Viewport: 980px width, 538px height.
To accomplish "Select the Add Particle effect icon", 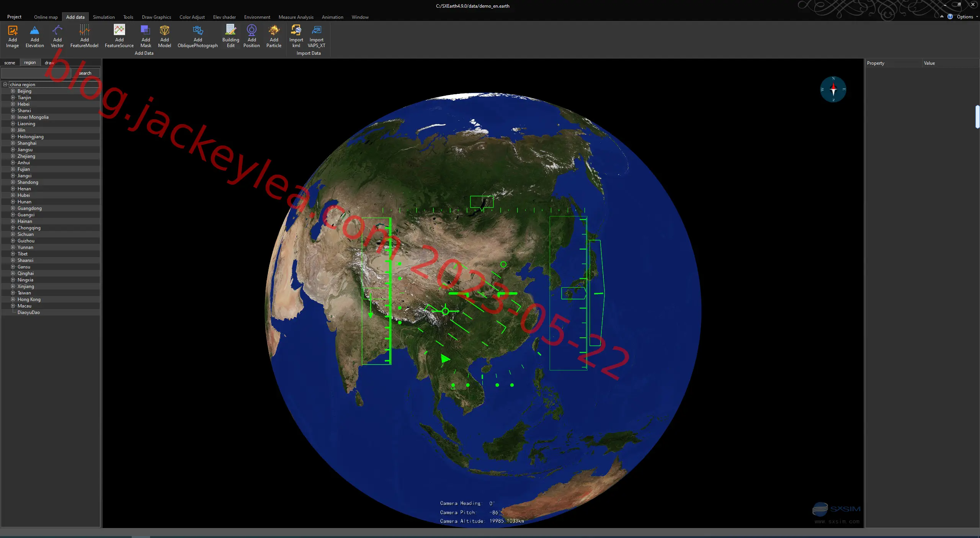I will pos(274,36).
